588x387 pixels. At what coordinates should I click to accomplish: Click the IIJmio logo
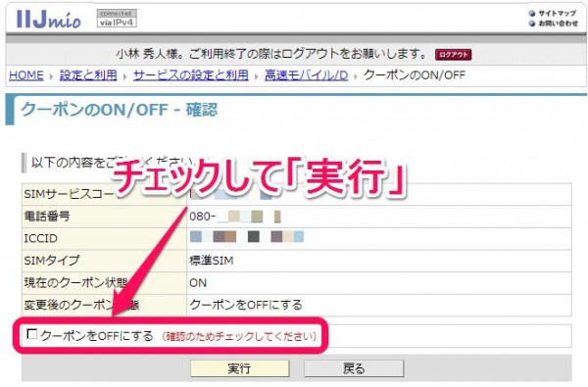pos(48,19)
